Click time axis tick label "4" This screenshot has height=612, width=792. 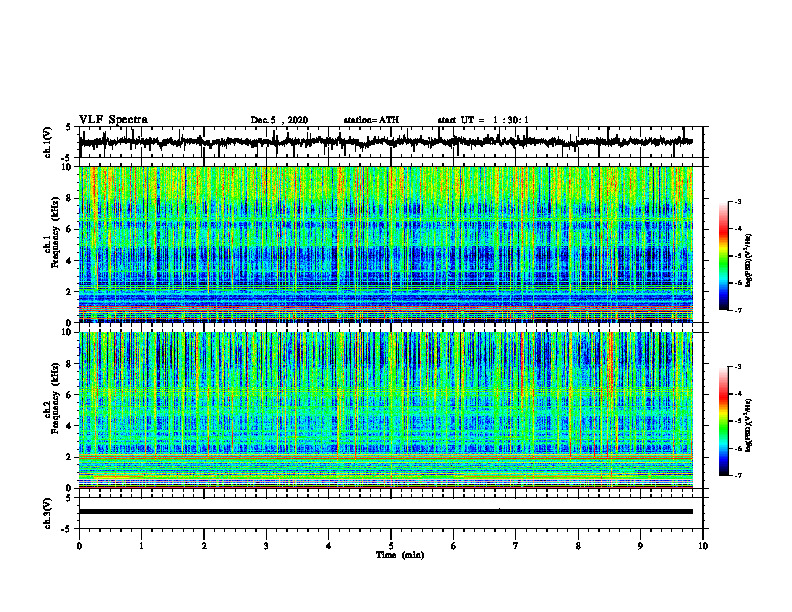coord(329,546)
